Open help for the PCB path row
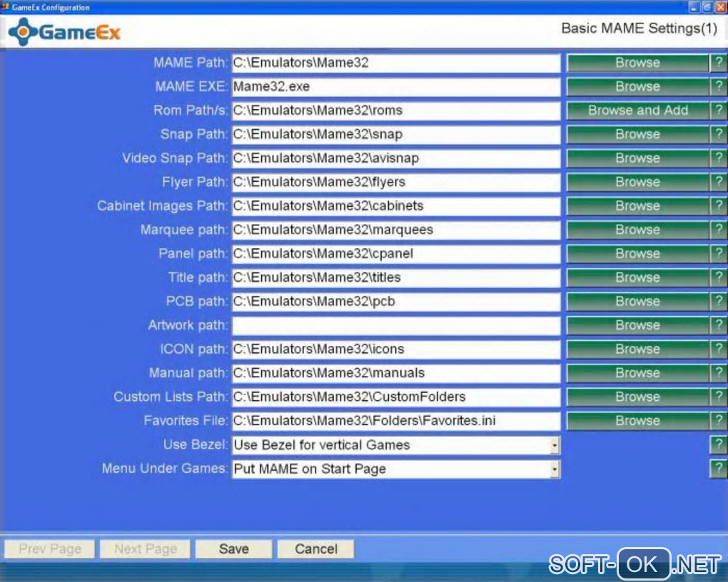 (x=719, y=301)
